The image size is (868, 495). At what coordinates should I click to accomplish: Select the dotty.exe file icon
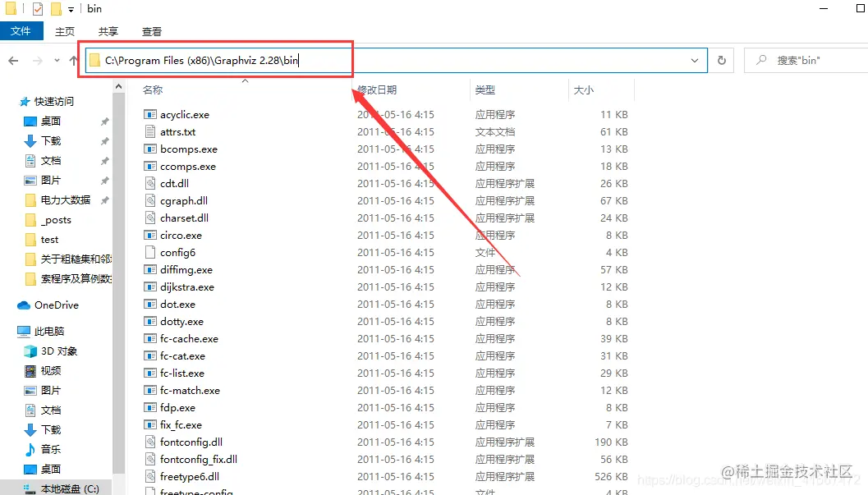coord(149,321)
